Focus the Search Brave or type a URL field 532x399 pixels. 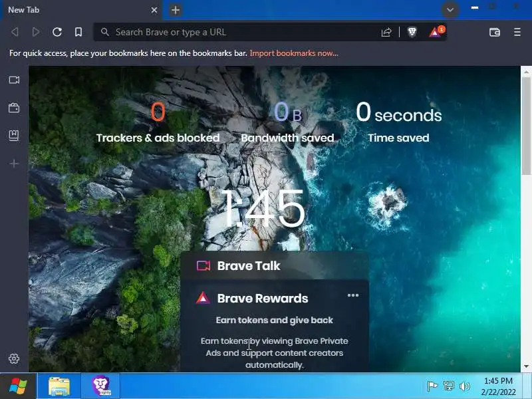pos(237,32)
